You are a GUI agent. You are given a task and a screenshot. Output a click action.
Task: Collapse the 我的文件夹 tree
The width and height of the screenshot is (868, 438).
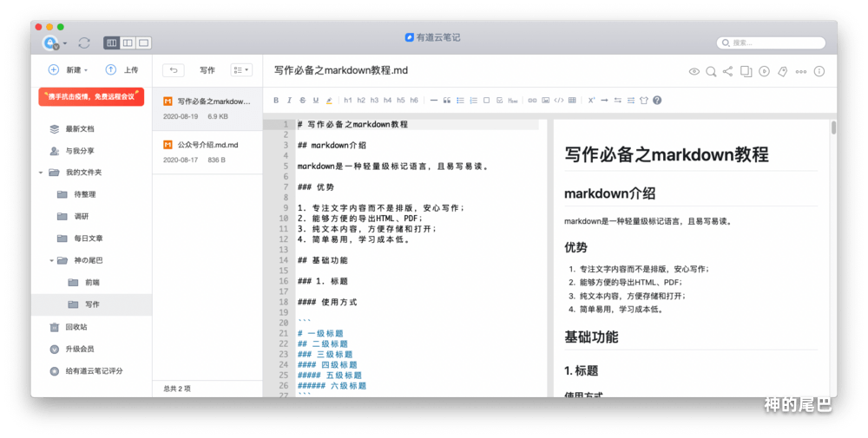(40, 173)
